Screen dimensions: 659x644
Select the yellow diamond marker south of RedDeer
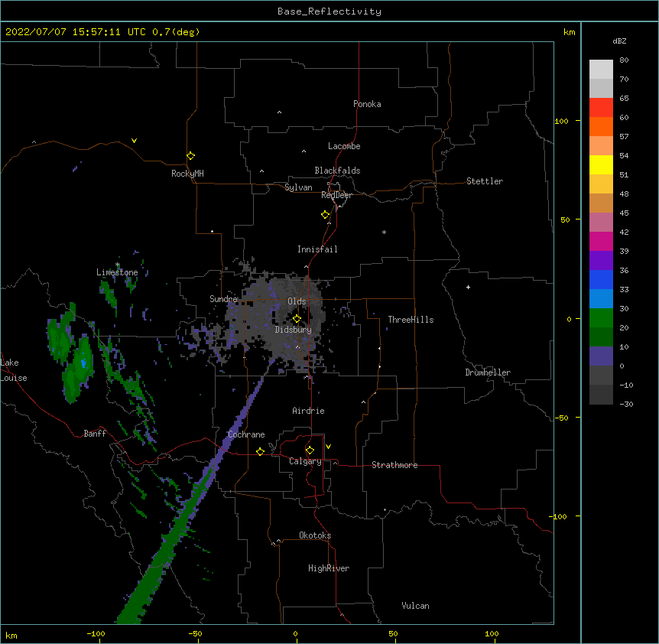coord(326,215)
